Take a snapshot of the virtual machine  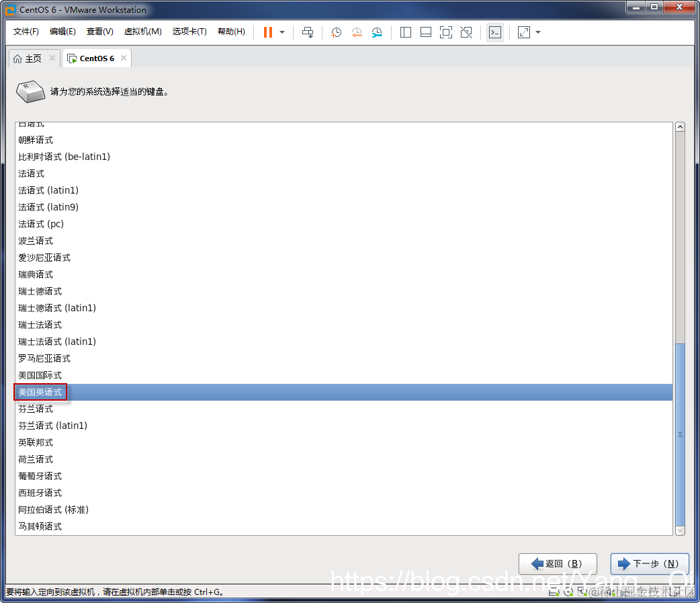coord(336,32)
